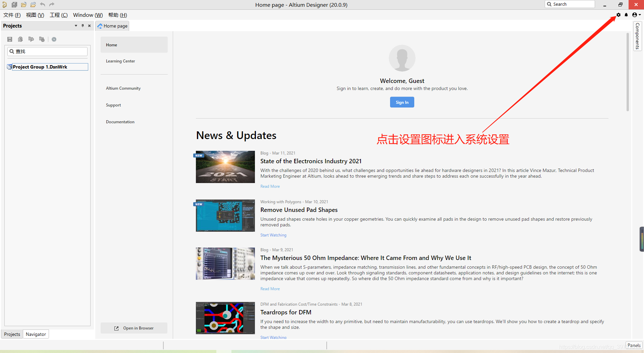The image size is (644, 353).
Task: Click Open in Browser button
Action: pyautogui.click(x=134, y=328)
